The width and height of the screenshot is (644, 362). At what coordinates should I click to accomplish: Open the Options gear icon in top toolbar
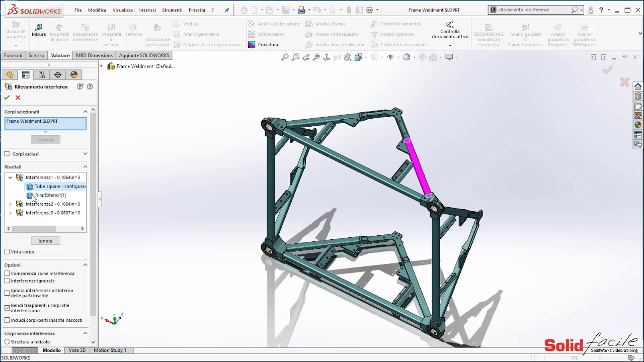tap(370, 10)
